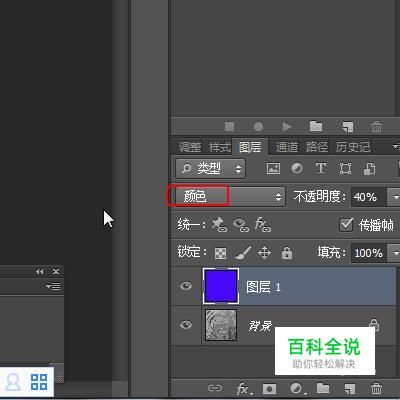Create a new layer
400x400 pixels.
pyautogui.click(x=349, y=389)
